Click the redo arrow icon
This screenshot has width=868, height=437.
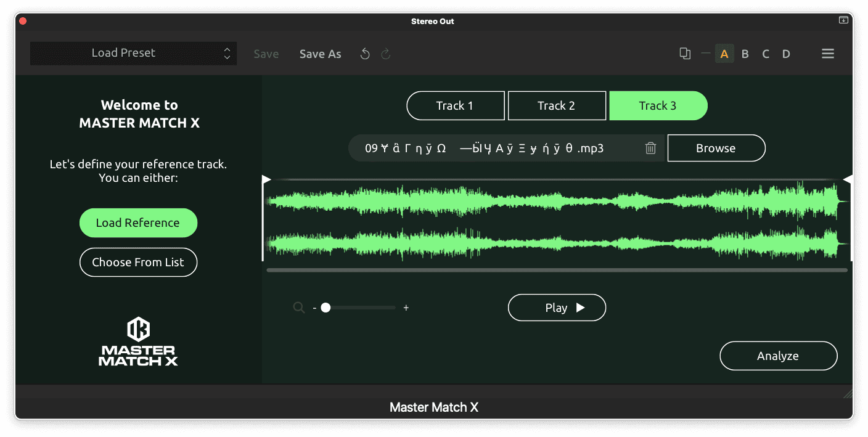click(x=385, y=54)
